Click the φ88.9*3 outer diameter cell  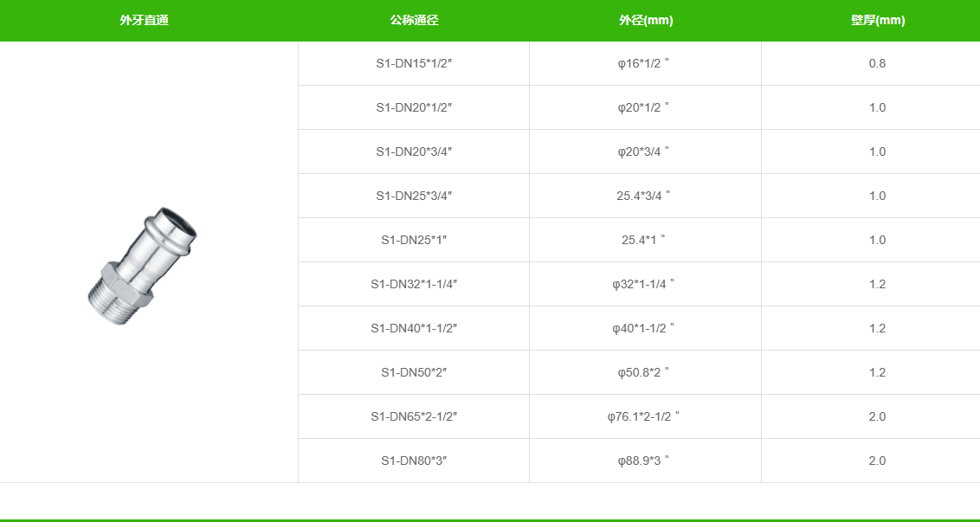(643, 461)
